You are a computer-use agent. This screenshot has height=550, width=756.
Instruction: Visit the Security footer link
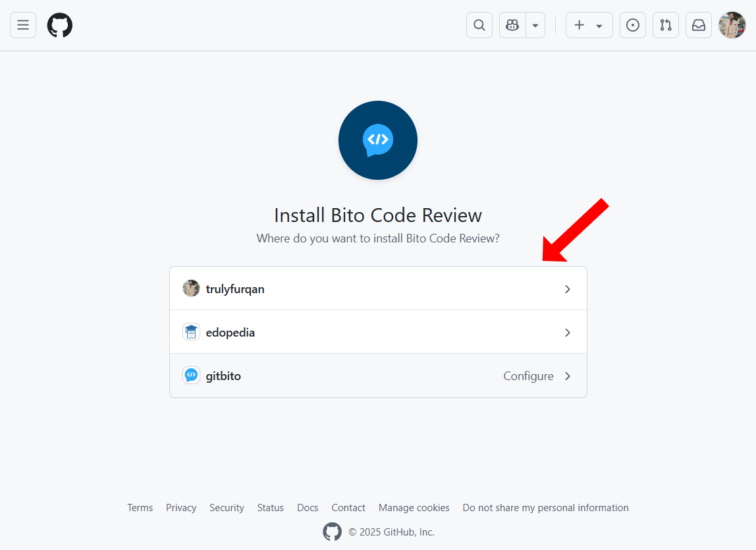227,508
